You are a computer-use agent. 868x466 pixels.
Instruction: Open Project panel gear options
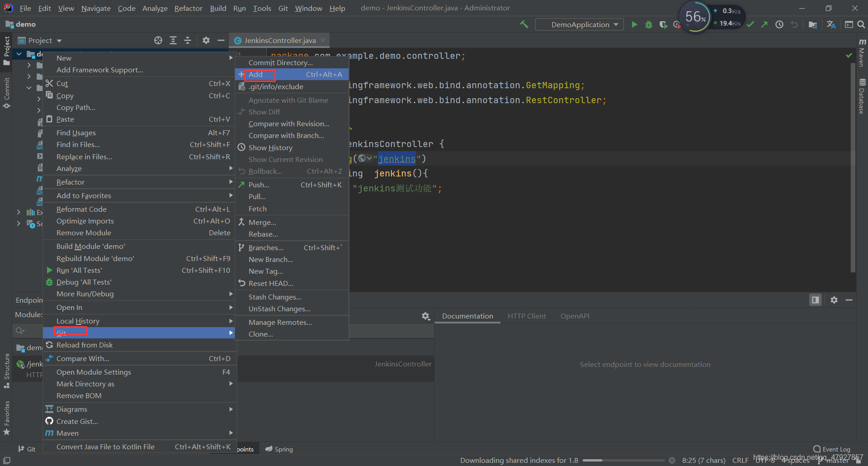pyautogui.click(x=206, y=40)
